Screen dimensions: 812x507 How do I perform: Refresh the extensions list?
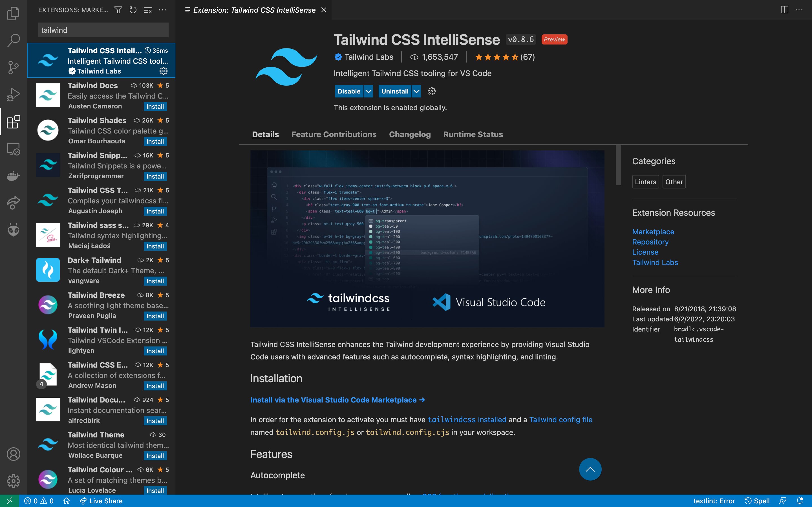(133, 10)
